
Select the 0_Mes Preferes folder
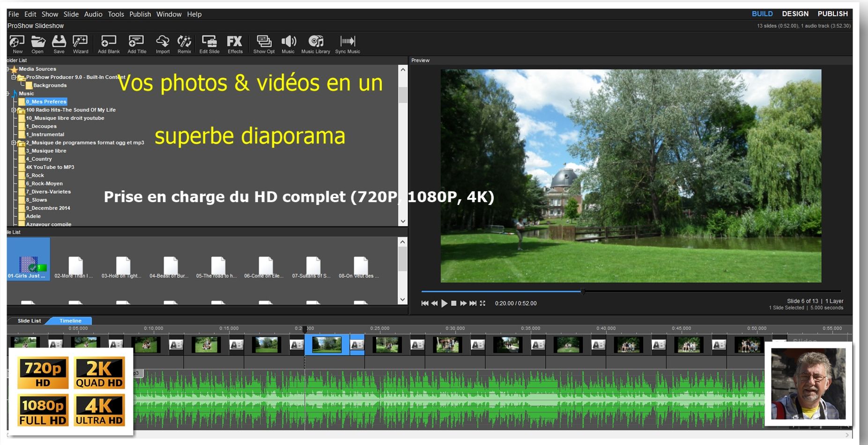(x=46, y=102)
